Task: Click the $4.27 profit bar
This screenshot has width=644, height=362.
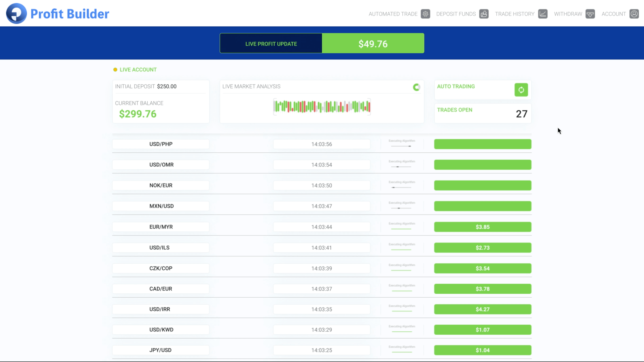Action: click(483, 309)
